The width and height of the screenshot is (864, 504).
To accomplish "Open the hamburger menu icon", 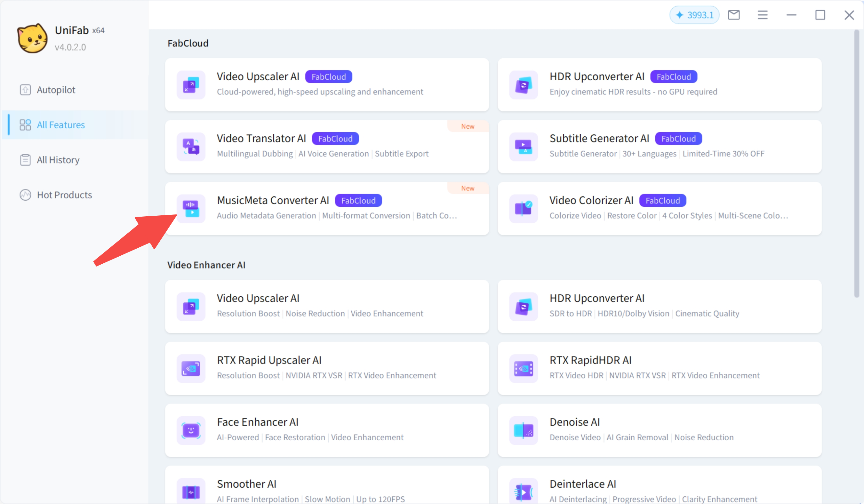I will [763, 15].
